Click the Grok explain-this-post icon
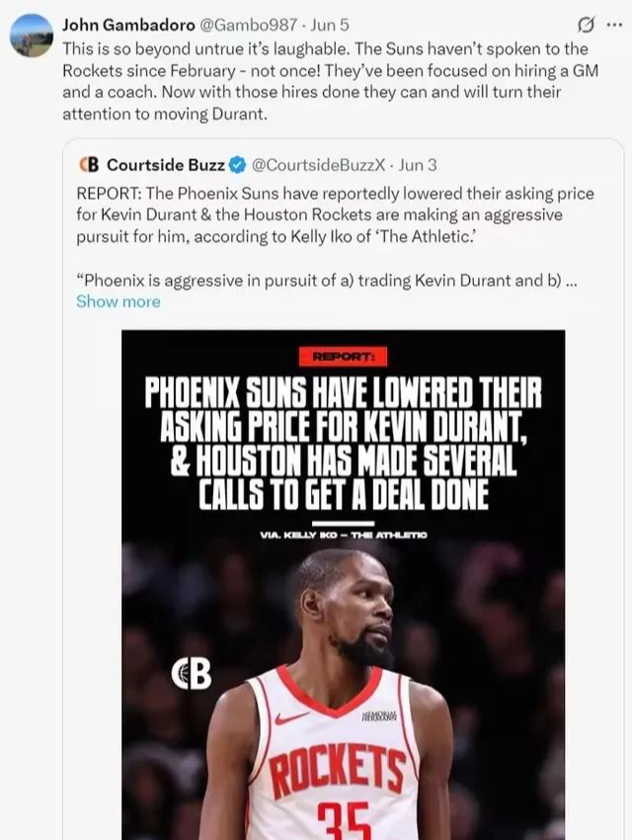 tap(586, 25)
